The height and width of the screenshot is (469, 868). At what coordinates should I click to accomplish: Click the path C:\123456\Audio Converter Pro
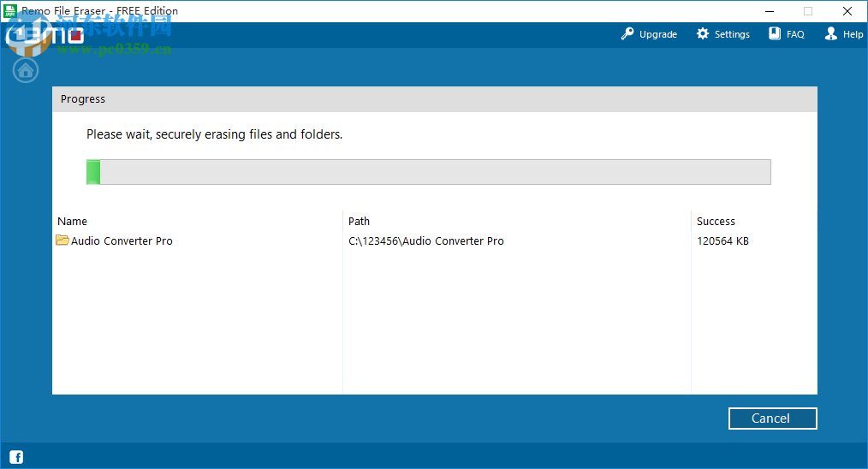(x=426, y=240)
